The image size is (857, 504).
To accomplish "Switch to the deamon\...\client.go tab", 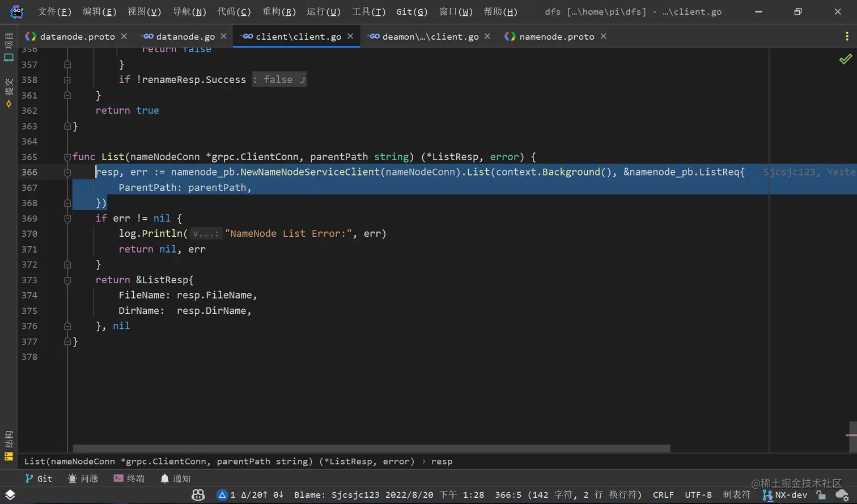I will coord(430,36).
